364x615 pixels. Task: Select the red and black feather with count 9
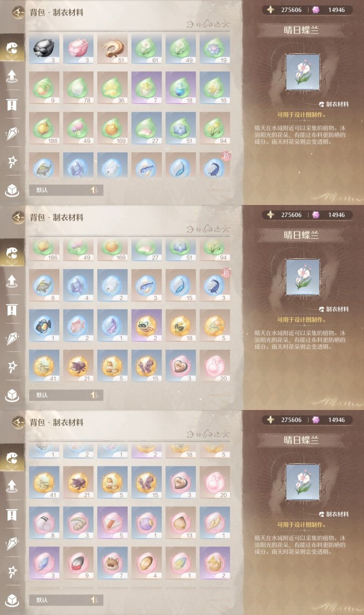tap(78, 563)
